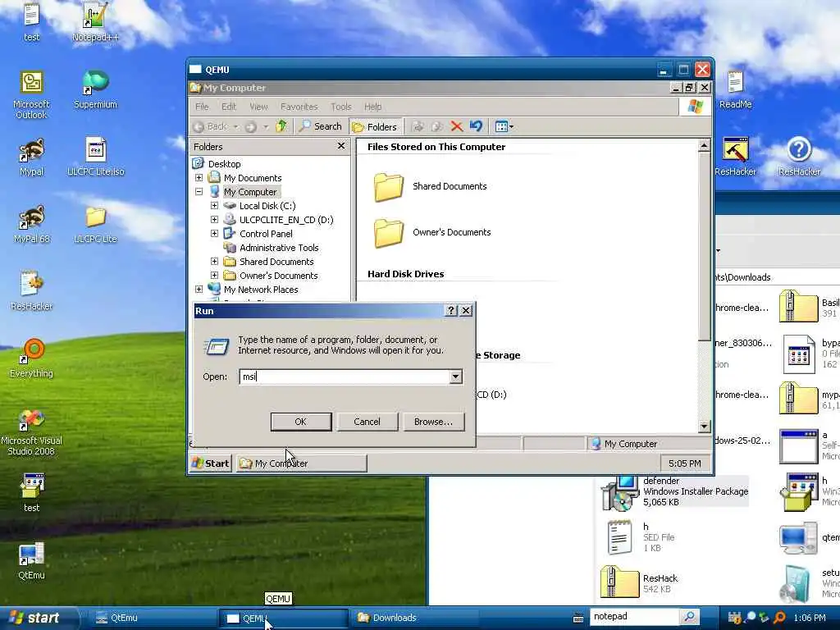This screenshot has height=630, width=840.
Task: Click the notepad search field in taskbar
Action: click(x=635, y=617)
